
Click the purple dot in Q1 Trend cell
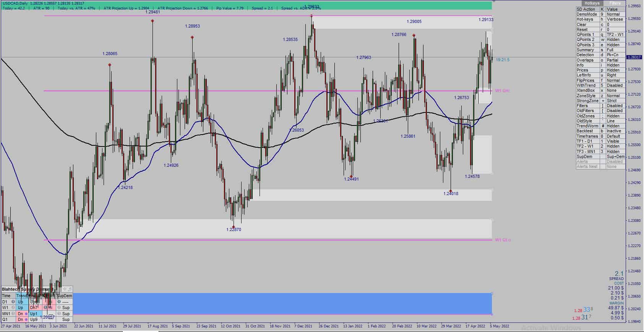click(x=26, y=319)
